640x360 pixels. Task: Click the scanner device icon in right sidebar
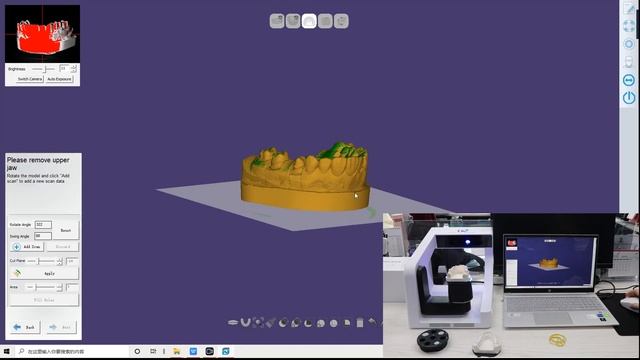pos(629,62)
